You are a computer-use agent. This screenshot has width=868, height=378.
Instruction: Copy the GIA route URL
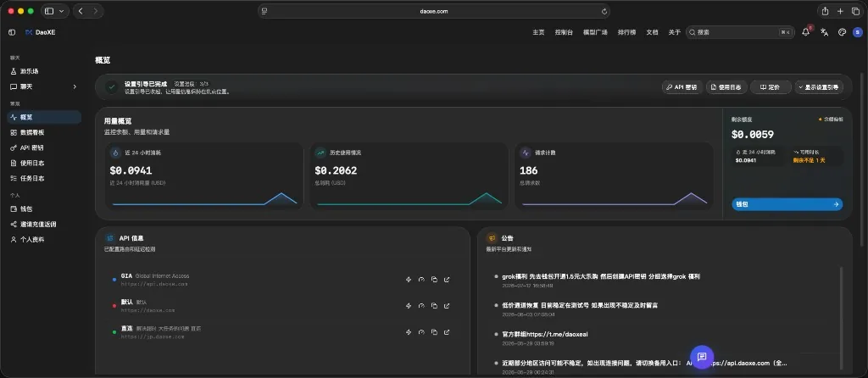(x=434, y=280)
